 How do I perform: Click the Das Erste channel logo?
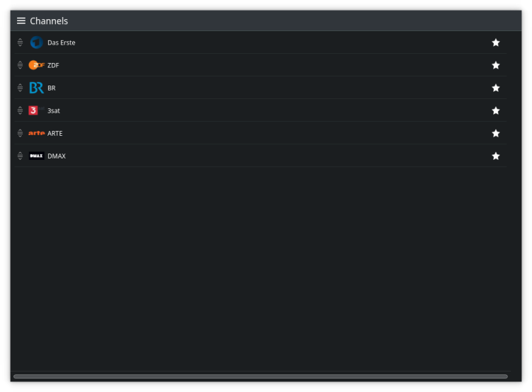click(x=36, y=42)
